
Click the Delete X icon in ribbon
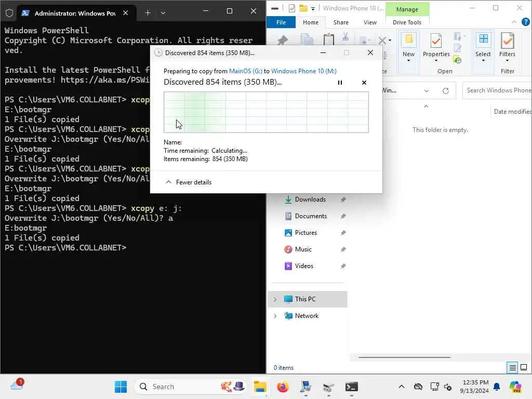(382, 41)
